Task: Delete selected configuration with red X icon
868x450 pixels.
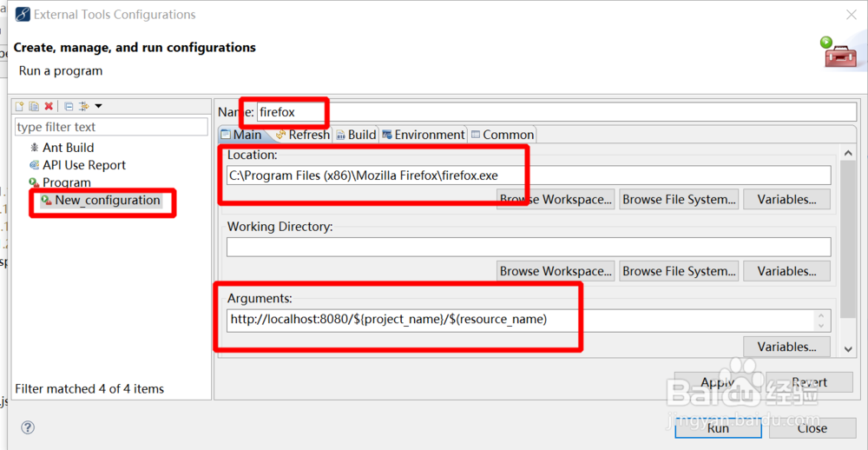Action: pyautogui.click(x=49, y=106)
